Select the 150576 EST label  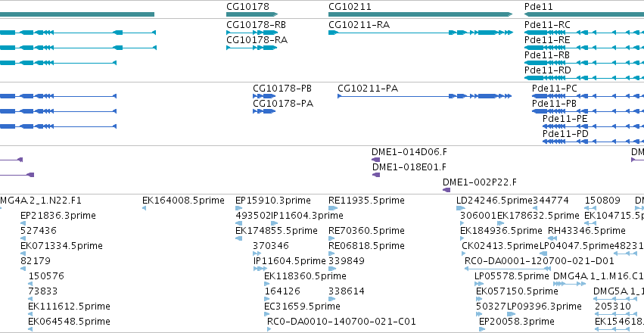pyautogui.click(x=46, y=276)
